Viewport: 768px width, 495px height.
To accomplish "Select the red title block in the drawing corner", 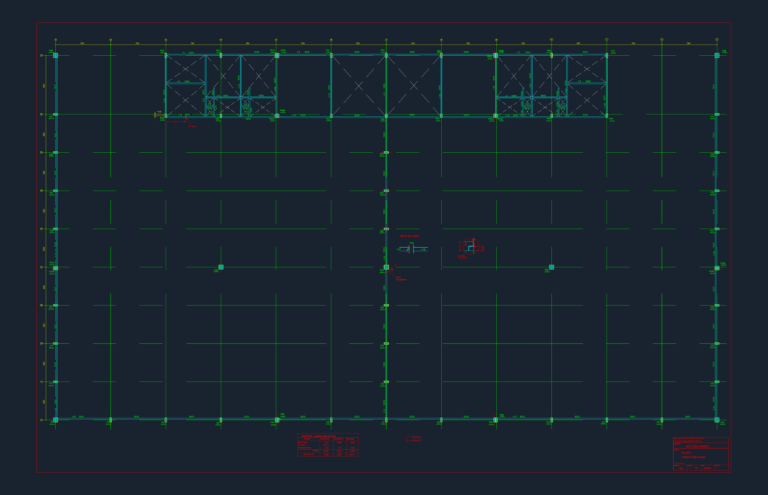I will tap(701, 454).
